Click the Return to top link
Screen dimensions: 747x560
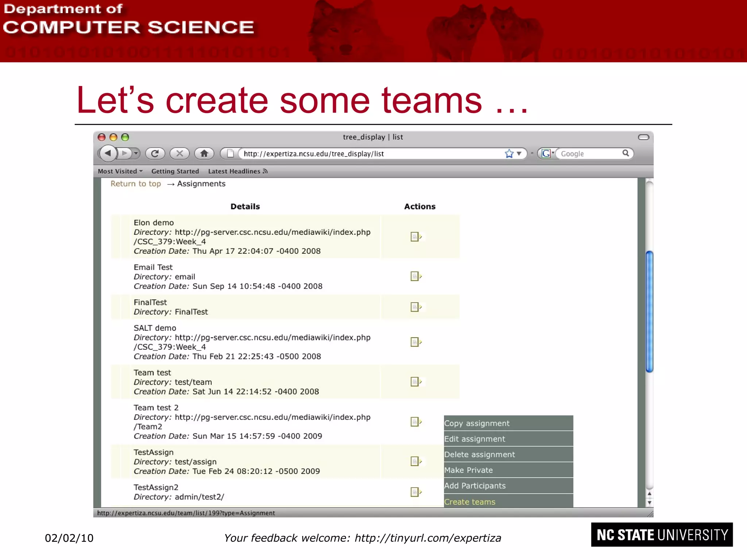(136, 184)
